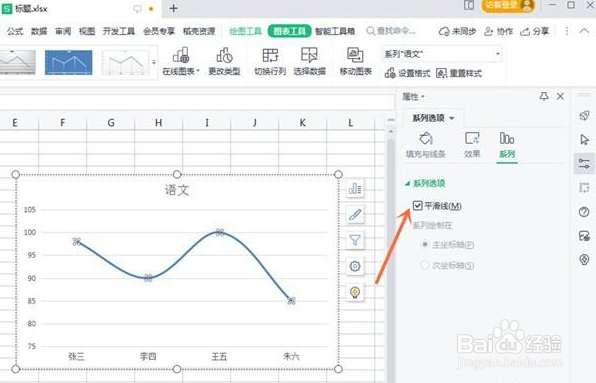This screenshot has height=383, width=596.
Task: Open the 公式 ribbon tab
Action: coord(15,31)
